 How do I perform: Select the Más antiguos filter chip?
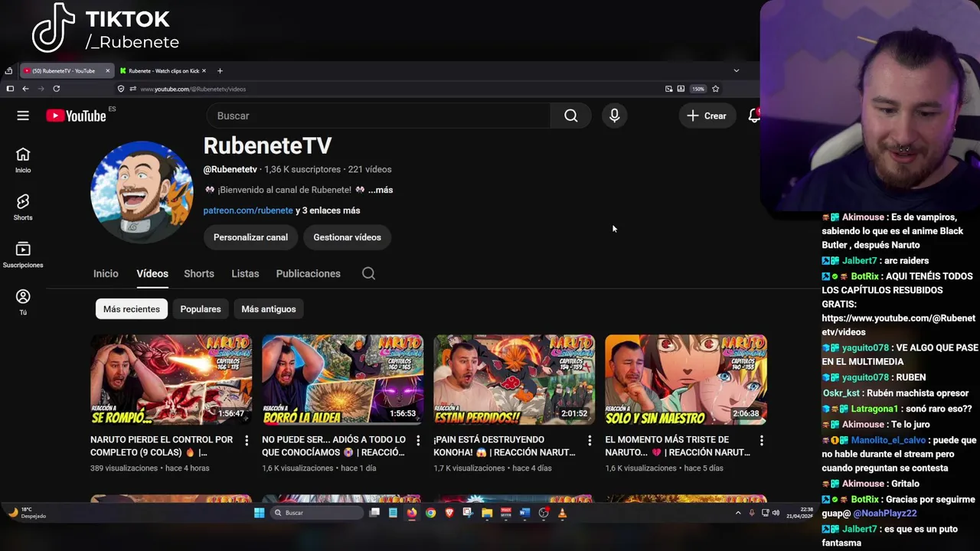click(x=268, y=309)
